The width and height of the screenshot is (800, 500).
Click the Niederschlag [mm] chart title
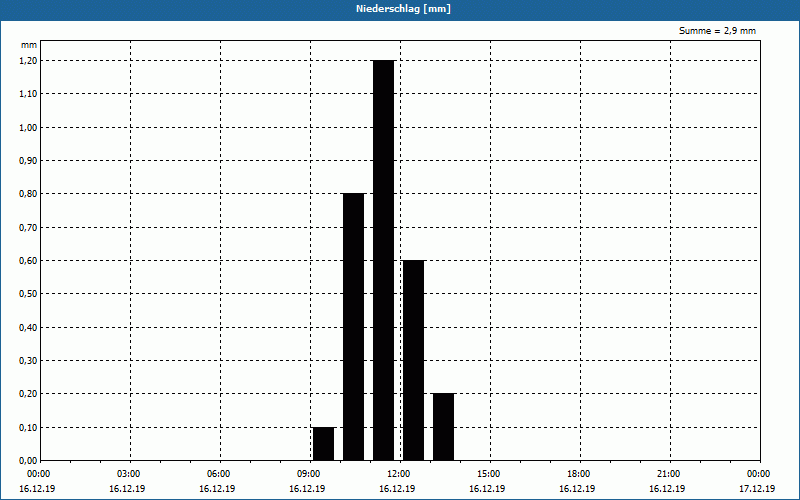403,9
